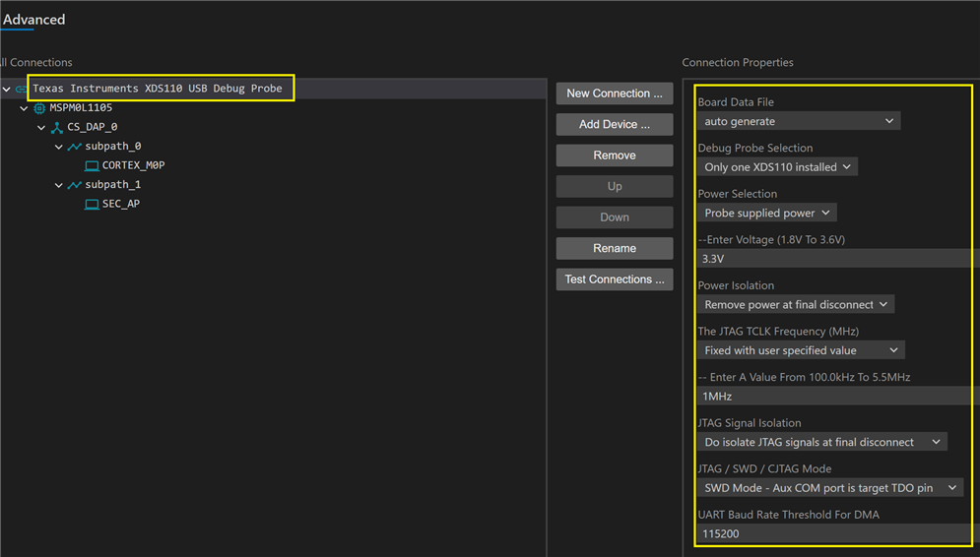Click the Add Device button
The image size is (980, 557).
pos(615,124)
